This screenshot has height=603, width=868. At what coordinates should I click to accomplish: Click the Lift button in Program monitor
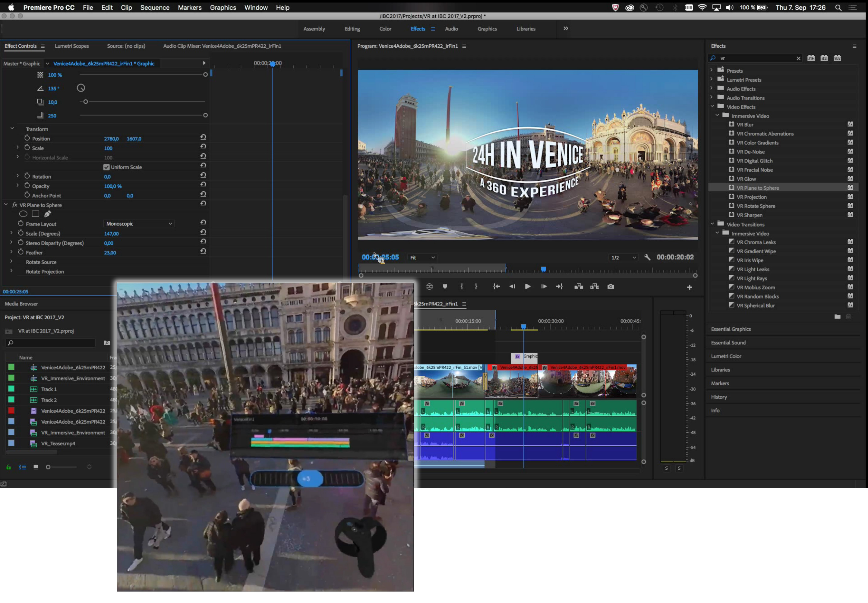[x=579, y=287]
